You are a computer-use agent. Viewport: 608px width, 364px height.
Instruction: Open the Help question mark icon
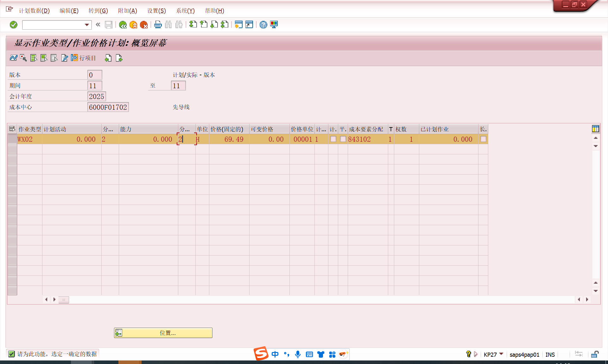pyautogui.click(x=263, y=25)
